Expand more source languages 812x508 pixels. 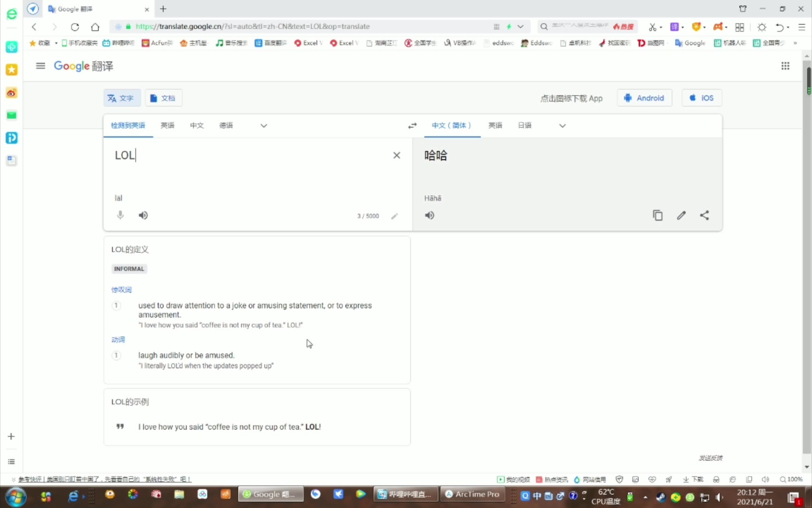pyautogui.click(x=264, y=126)
